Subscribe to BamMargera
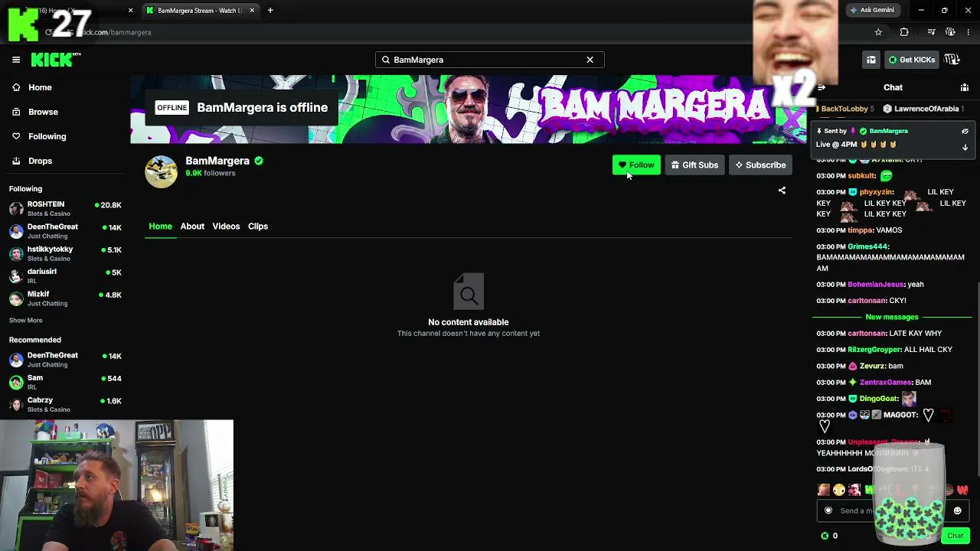 [x=760, y=165]
